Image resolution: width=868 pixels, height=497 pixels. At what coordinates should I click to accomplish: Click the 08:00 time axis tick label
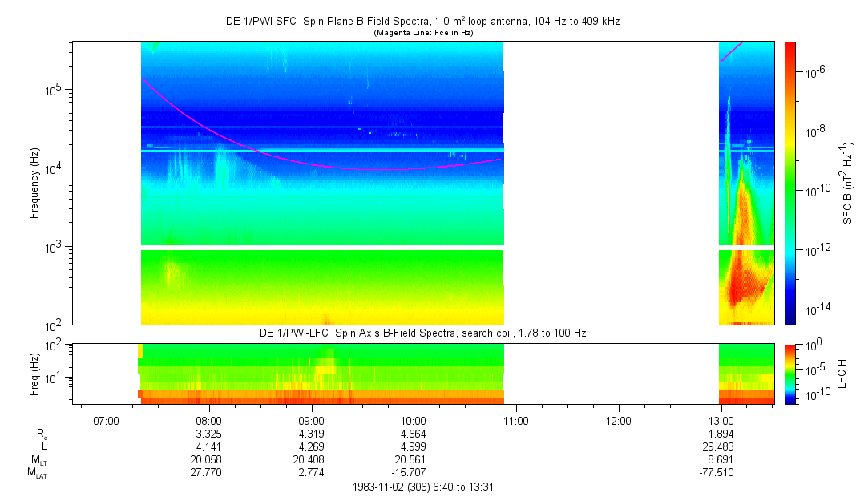pyautogui.click(x=208, y=419)
